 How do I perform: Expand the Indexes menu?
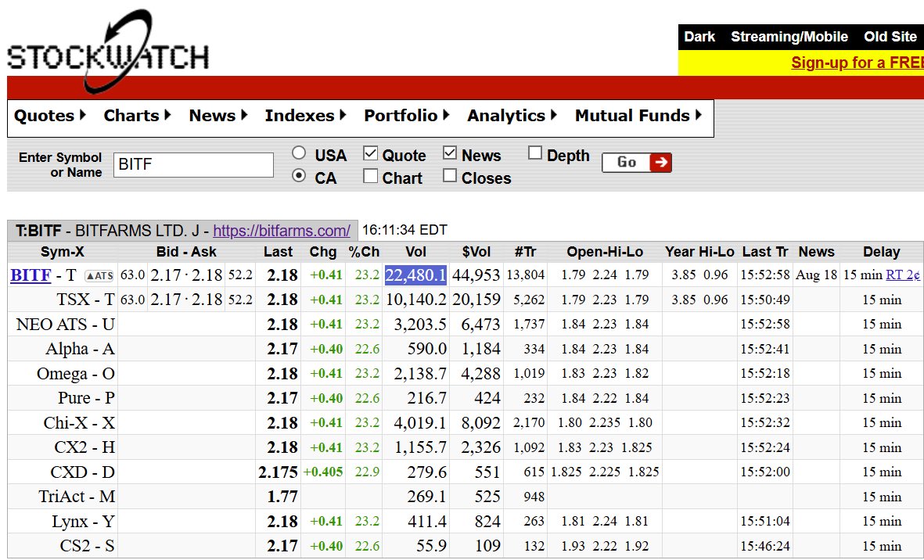pyautogui.click(x=306, y=116)
